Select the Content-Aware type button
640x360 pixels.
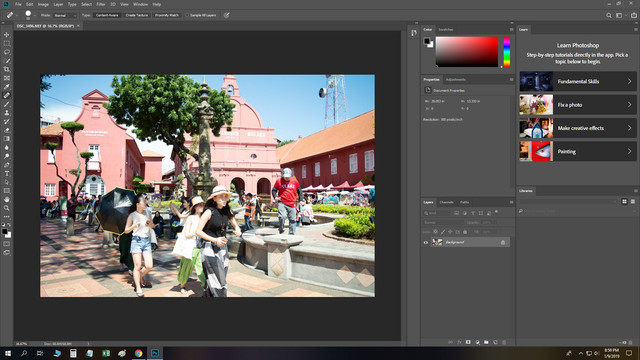(x=107, y=15)
